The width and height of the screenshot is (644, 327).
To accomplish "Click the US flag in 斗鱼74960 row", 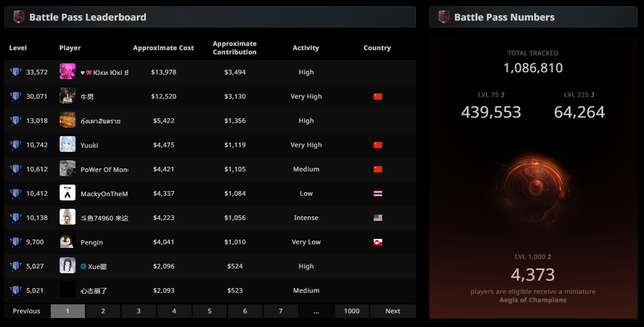I will (377, 218).
